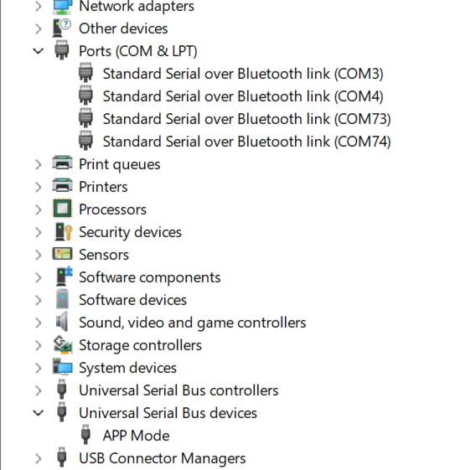Expand the USB Connector Managers arrow

tap(39, 458)
